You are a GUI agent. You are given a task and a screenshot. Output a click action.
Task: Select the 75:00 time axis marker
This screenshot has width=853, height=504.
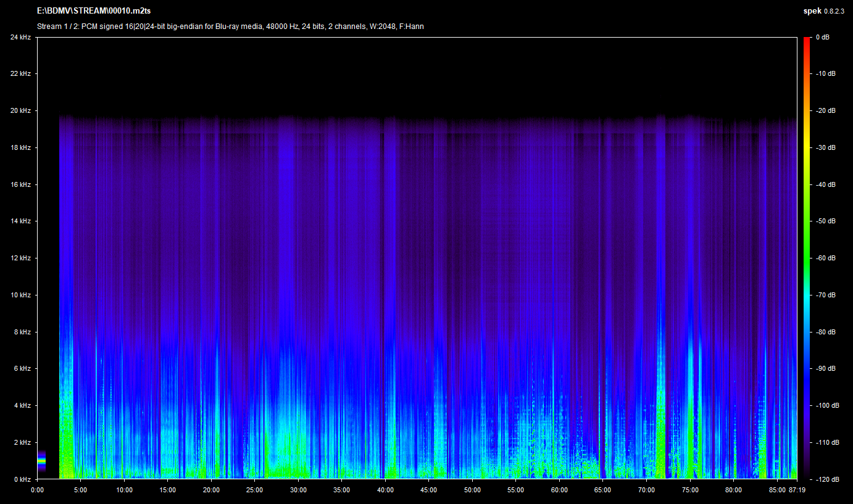click(690, 490)
